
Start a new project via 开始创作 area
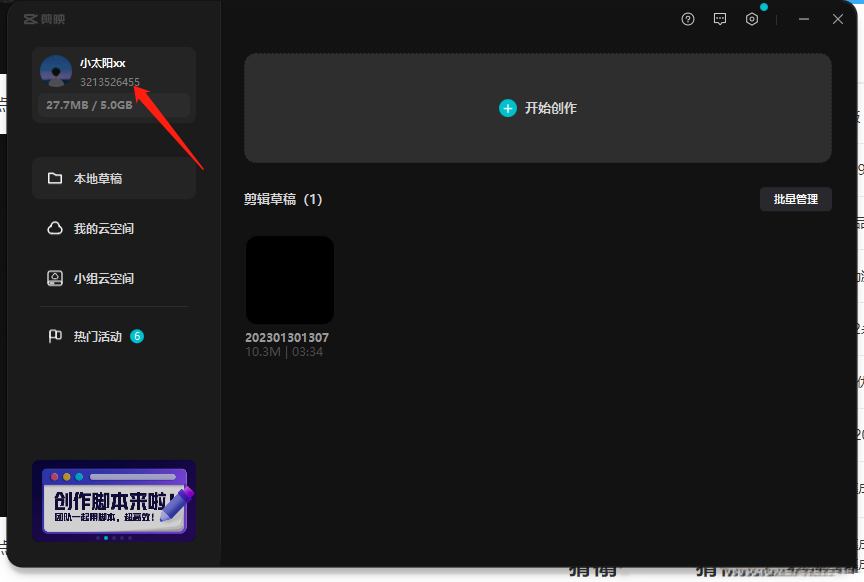[538, 108]
